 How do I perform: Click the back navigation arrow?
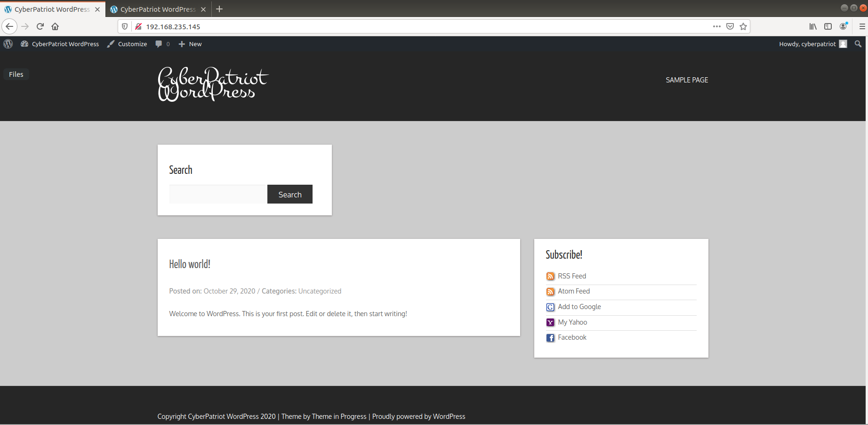click(9, 26)
